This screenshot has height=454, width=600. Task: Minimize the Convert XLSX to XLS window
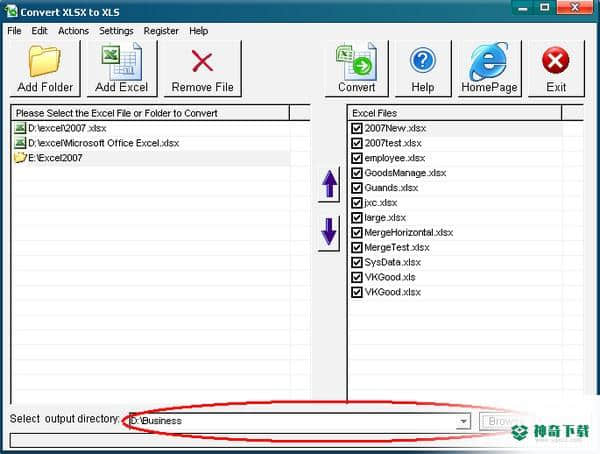tap(522, 8)
